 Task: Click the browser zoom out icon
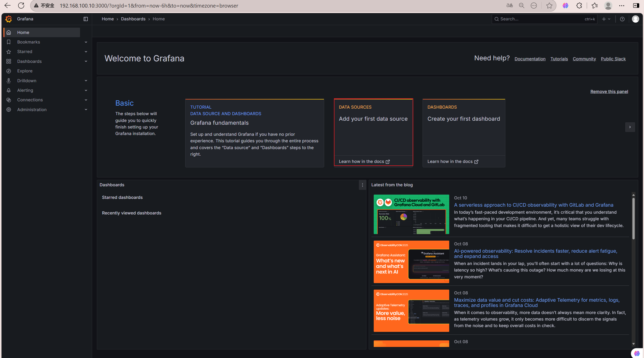pyautogui.click(x=522, y=6)
